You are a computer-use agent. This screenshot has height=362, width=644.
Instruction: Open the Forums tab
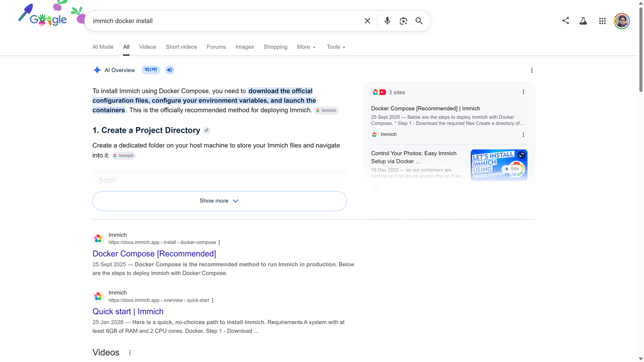tap(216, 47)
